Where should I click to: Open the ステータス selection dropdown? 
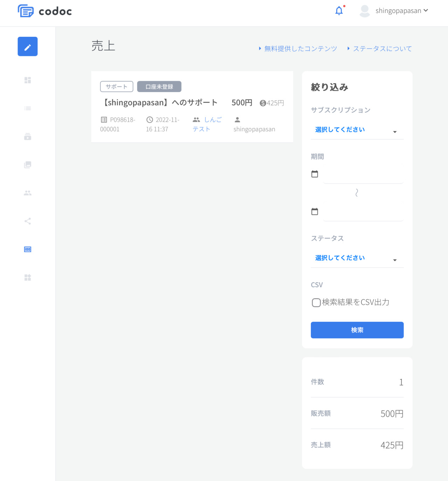point(357,258)
